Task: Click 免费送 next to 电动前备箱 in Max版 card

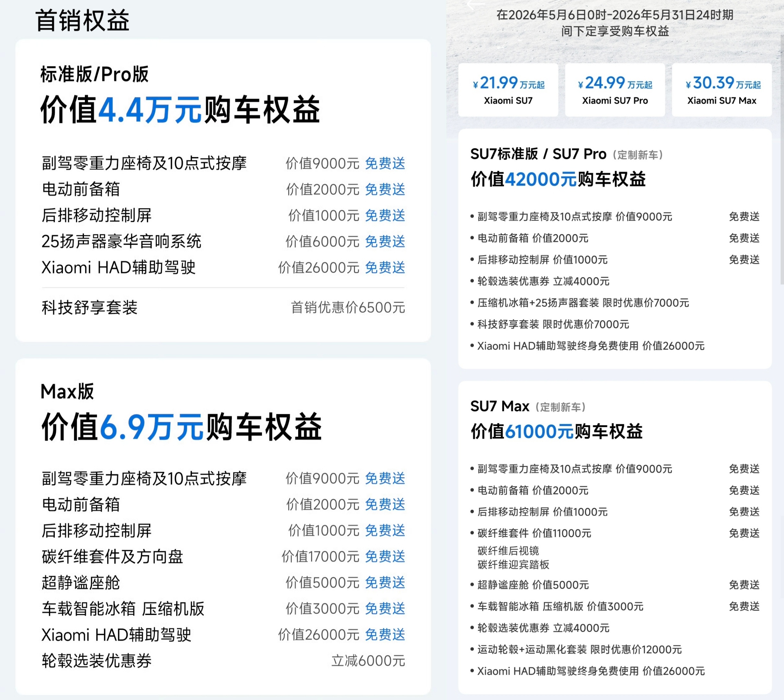Action: point(385,504)
